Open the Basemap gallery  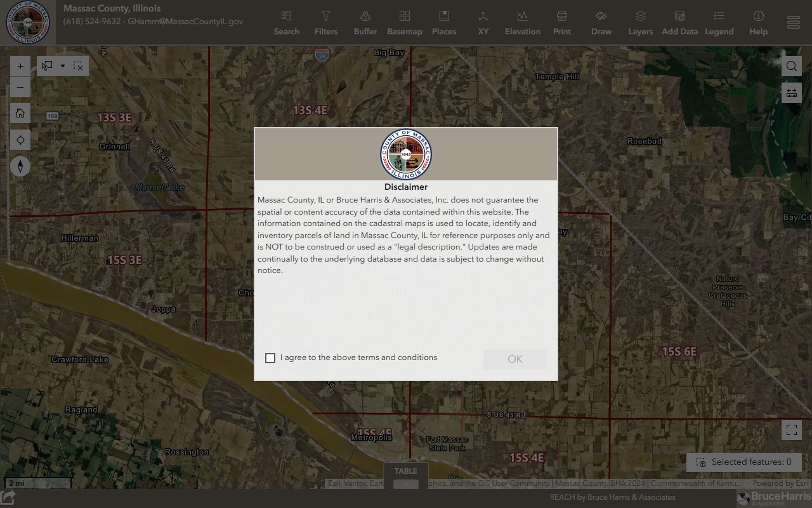point(405,23)
